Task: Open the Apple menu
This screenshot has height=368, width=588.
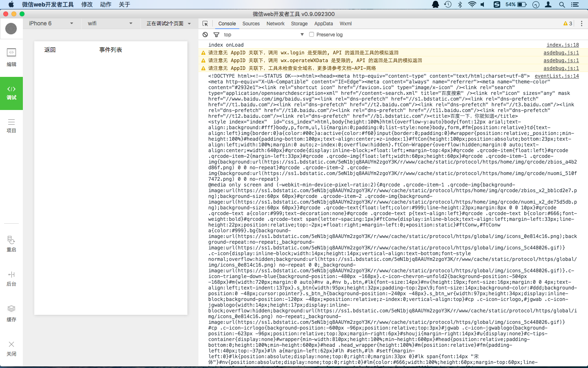Action: coord(11,4)
